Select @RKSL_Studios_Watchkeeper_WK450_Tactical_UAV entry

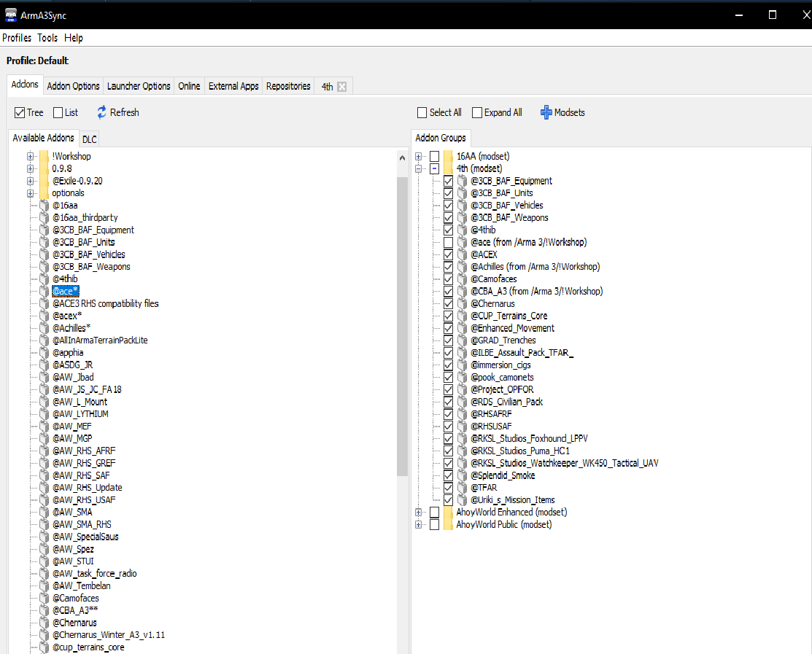pyautogui.click(x=564, y=463)
